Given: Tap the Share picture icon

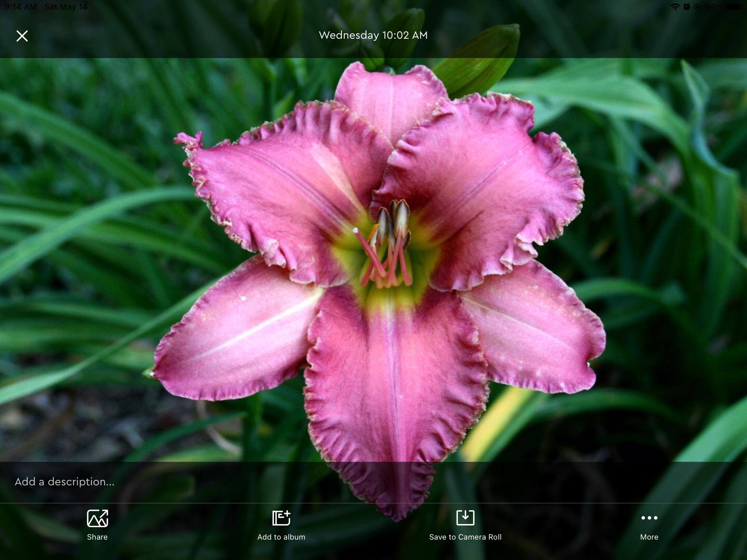Looking at the screenshot, I should click(x=97, y=518).
